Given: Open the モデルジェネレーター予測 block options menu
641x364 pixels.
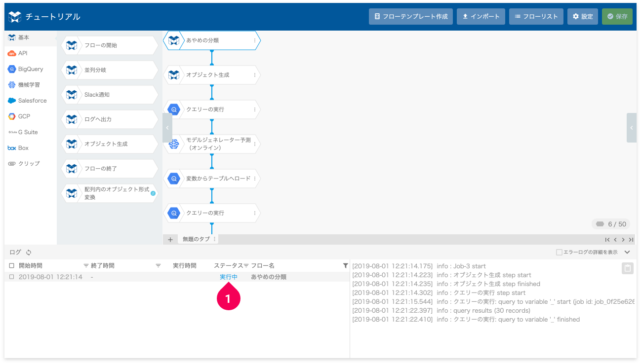Looking at the screenshot, I should pyautogui.click(x=255, y=144).
